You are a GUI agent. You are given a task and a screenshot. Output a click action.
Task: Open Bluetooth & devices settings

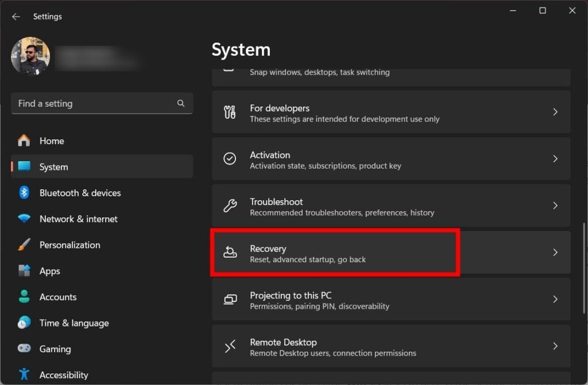(102, 193)
